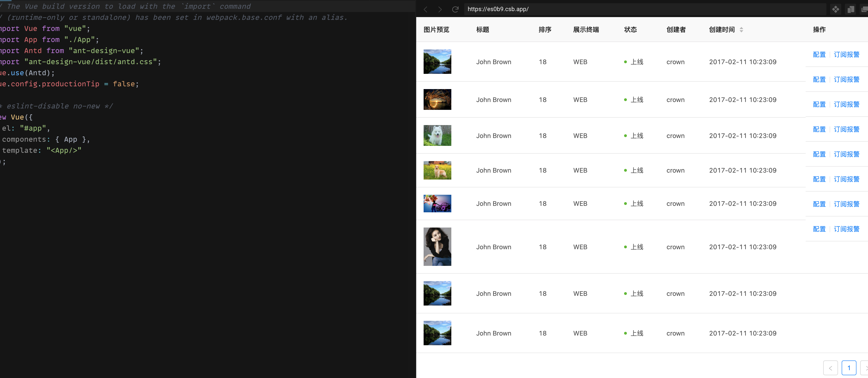Click 配置 on the white dog photo row
Viewport: 868px width, 378px height.
pyautogui.click(x=819, y=129)
